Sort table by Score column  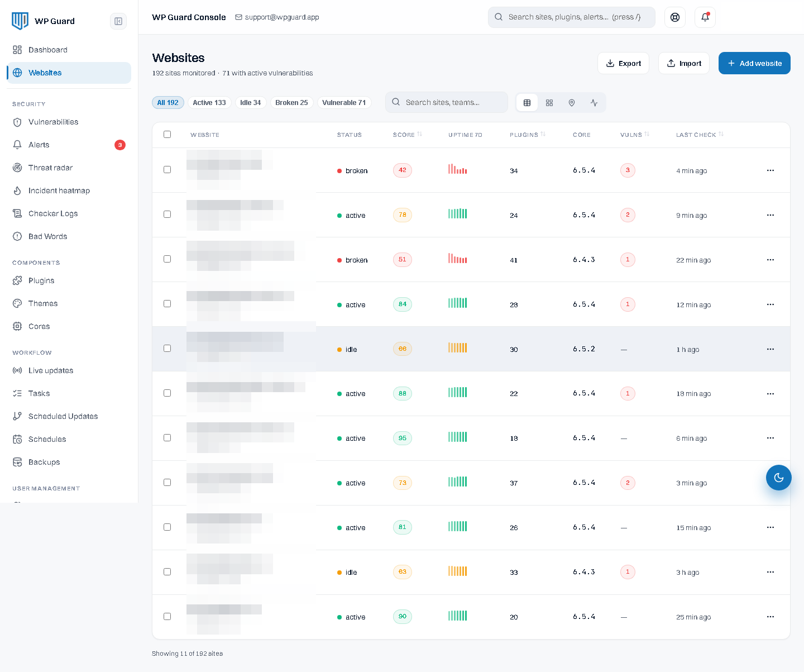[x=408, y=135]
